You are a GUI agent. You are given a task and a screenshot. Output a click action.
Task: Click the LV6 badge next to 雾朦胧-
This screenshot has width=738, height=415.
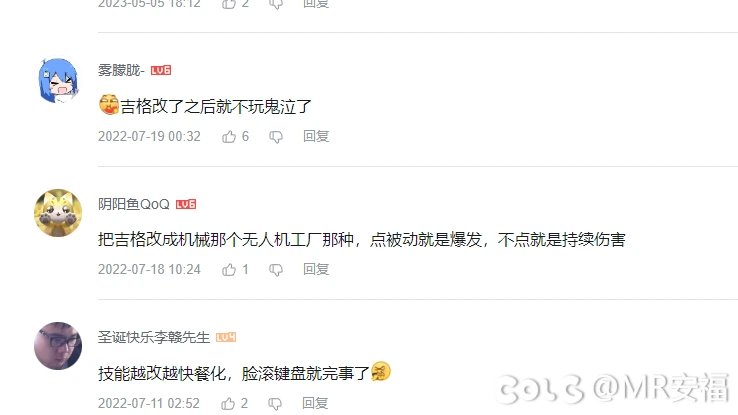click(161, 70)
